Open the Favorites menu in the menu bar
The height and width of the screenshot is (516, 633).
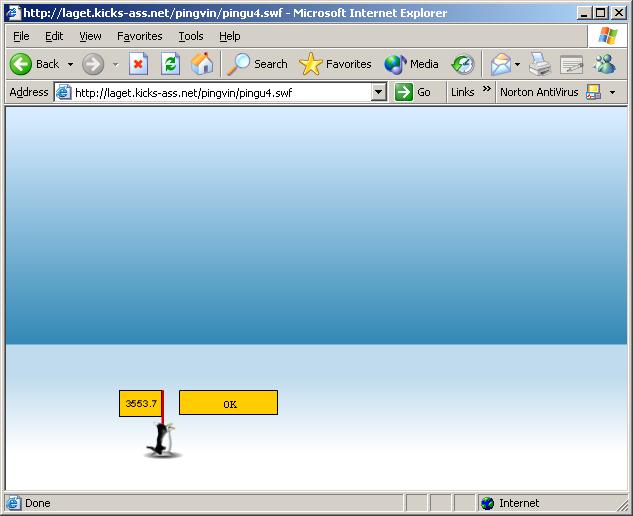[x=140, y=36]
